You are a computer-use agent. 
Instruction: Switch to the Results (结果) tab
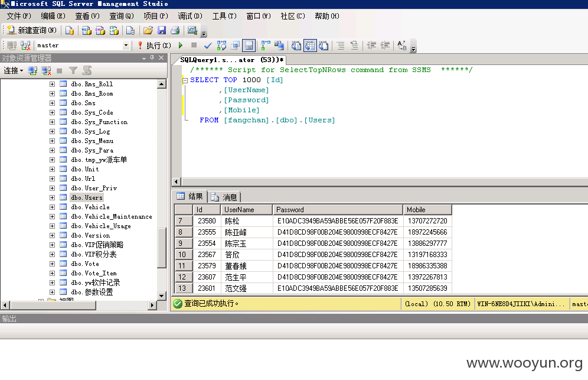(x=190, y=196)
